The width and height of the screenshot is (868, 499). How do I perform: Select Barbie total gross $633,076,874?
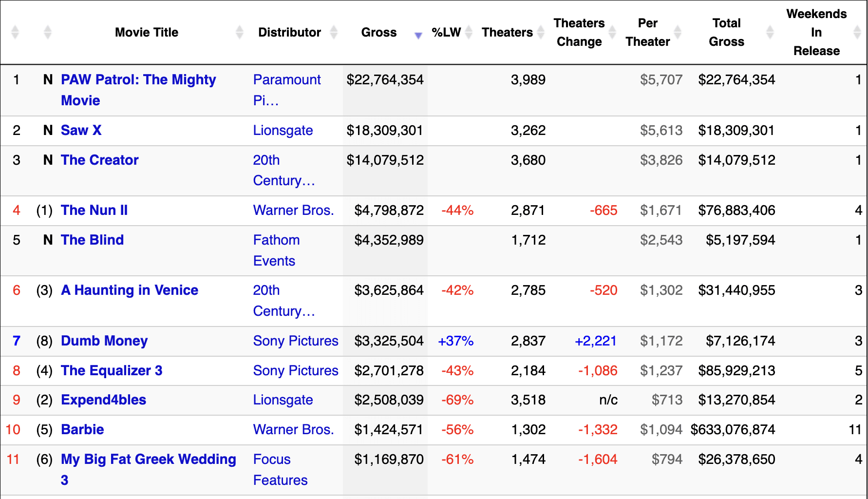(733, 429)
